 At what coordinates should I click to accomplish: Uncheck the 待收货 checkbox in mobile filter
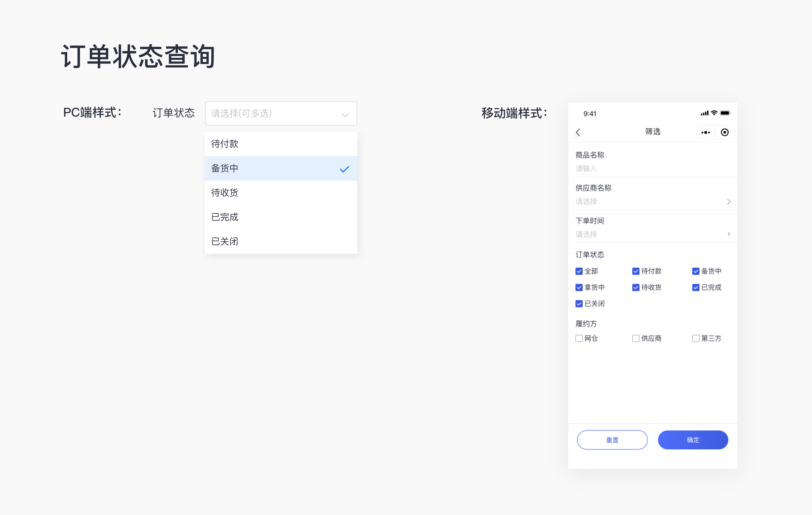tap(636, 287)
